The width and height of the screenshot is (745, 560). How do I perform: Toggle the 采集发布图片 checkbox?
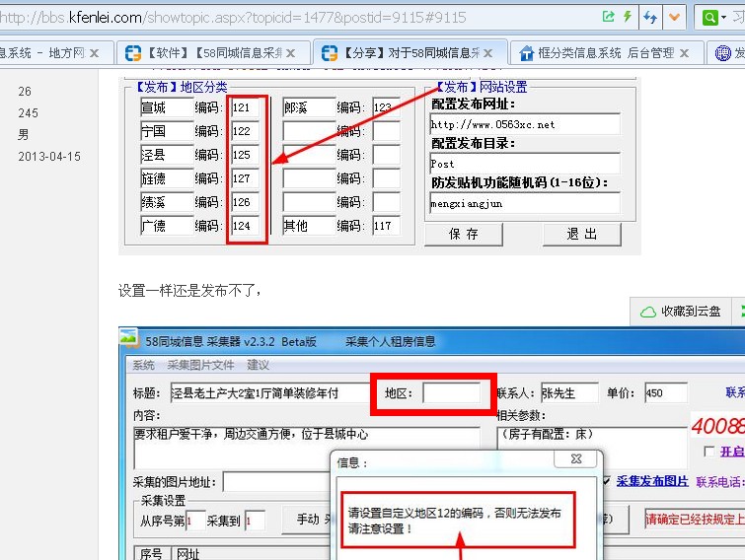click(606, 481)
